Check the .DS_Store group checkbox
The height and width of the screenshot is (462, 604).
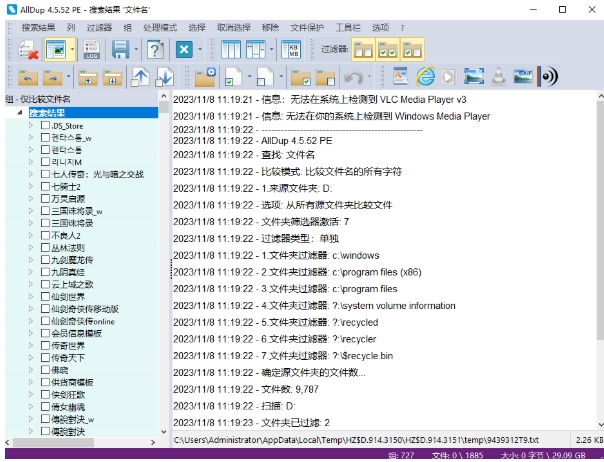(x=45, y=125)
